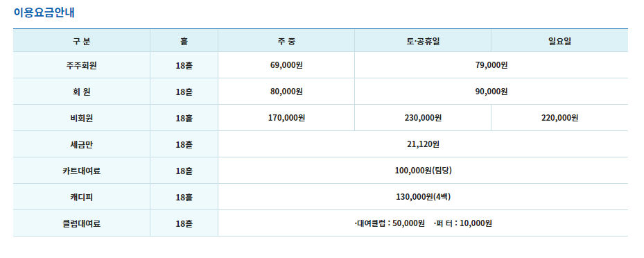This screenshot has height=258, width=644.
Task: Click '18홀' in the 카트대여료 row
Action: point(184,171)
